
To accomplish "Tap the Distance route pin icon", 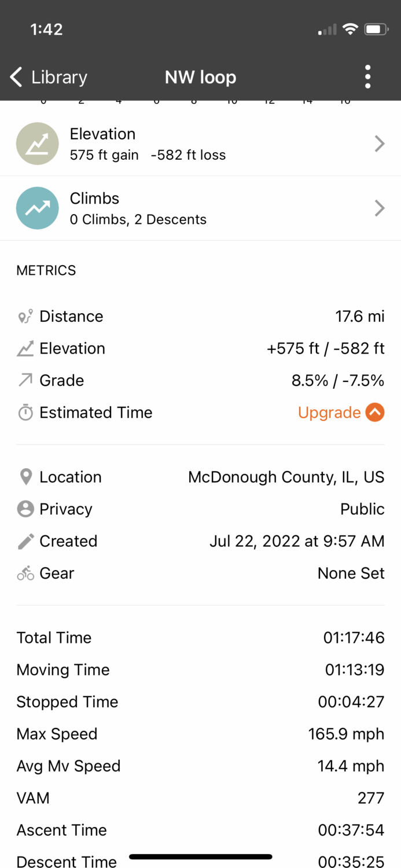I will tap(25, 317).
